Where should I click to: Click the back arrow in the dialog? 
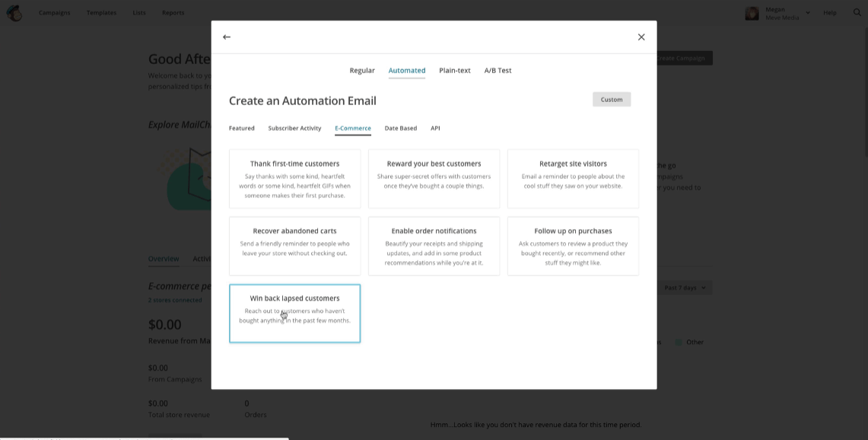pyautogui.click(x=227, y=37)
